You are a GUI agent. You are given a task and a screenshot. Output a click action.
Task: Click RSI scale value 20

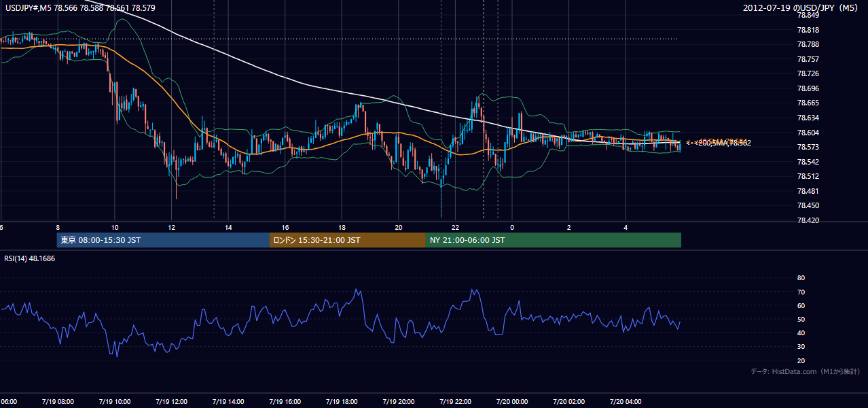point(801,360)
